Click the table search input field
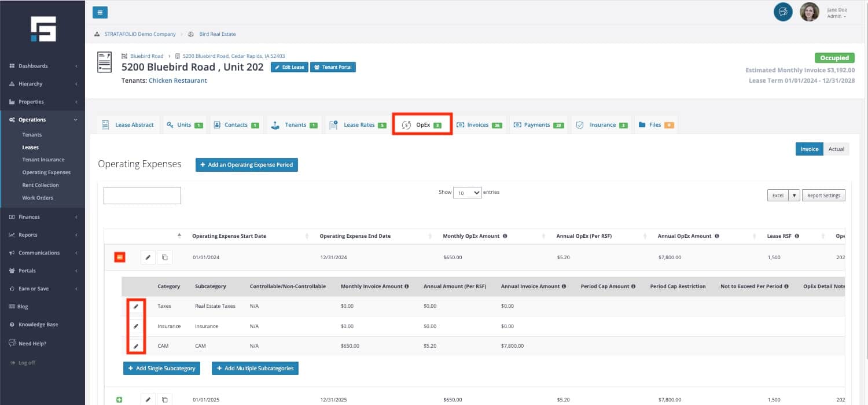Image resolution: width=868 pixels, height=405 pixels. tap(142, 196)
